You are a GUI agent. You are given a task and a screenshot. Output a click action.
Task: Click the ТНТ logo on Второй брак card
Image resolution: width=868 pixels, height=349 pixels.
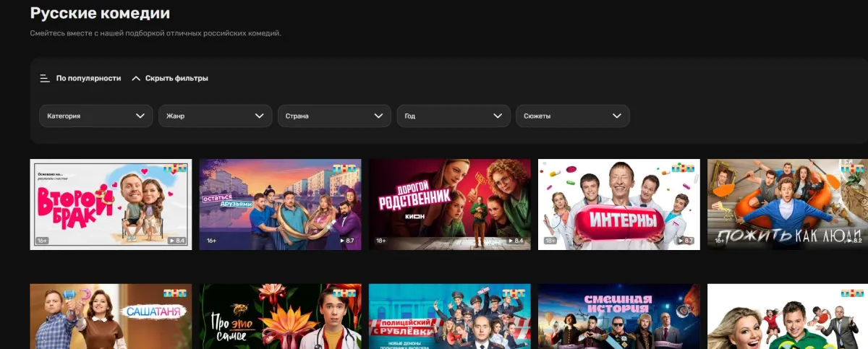pyautogui.click(x=174, y=169)
